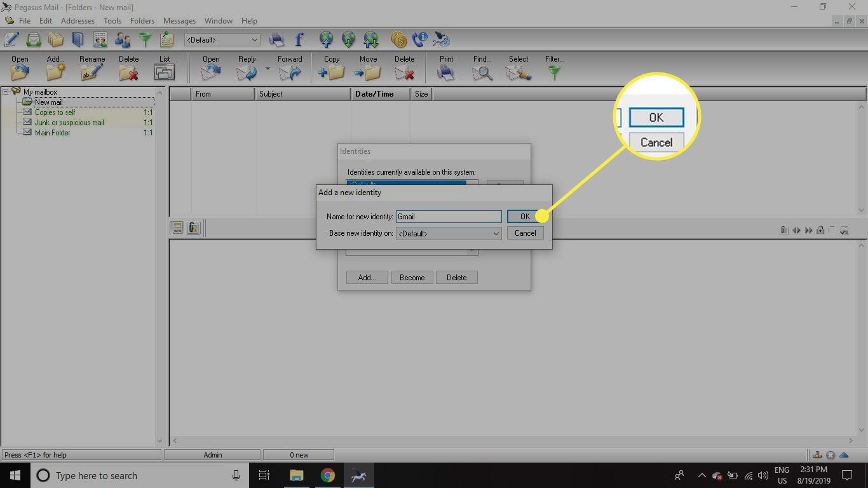Open the Base new identity on dropdown
868x488 pixels.
(x=449, y=233)
